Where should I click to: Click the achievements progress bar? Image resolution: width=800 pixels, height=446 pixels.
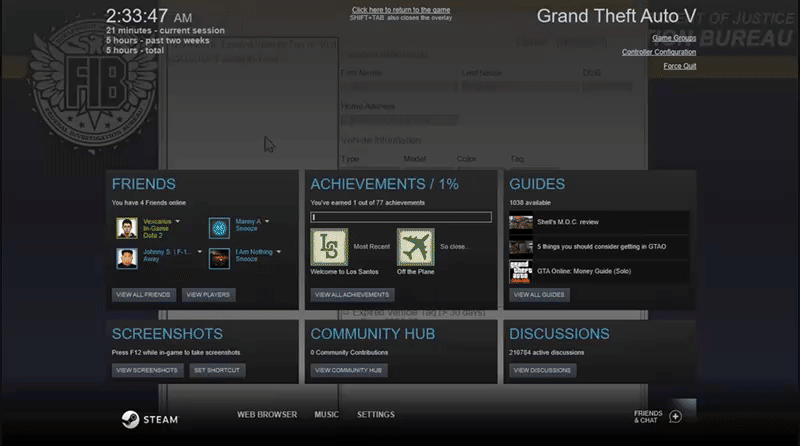point(401,217)
